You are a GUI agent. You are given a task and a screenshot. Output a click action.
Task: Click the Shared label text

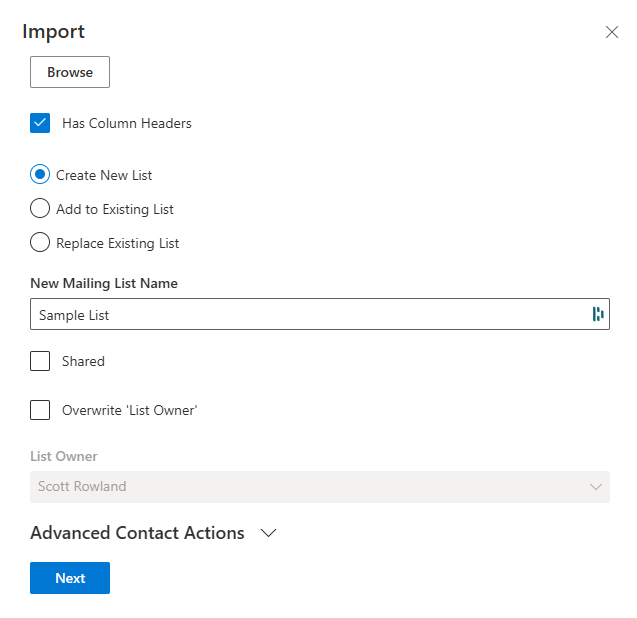83,362
